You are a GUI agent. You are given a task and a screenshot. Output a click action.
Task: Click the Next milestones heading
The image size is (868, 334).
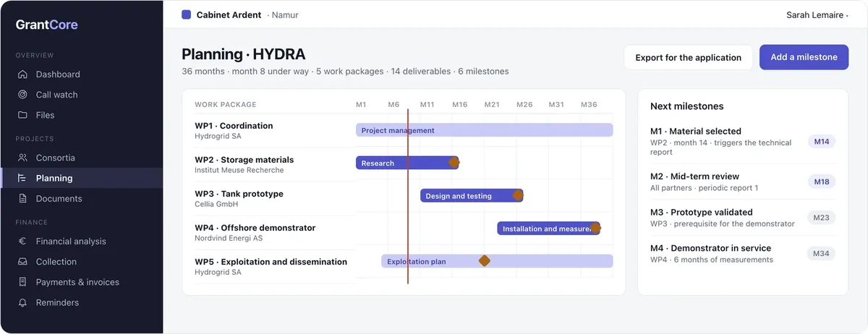687,106
